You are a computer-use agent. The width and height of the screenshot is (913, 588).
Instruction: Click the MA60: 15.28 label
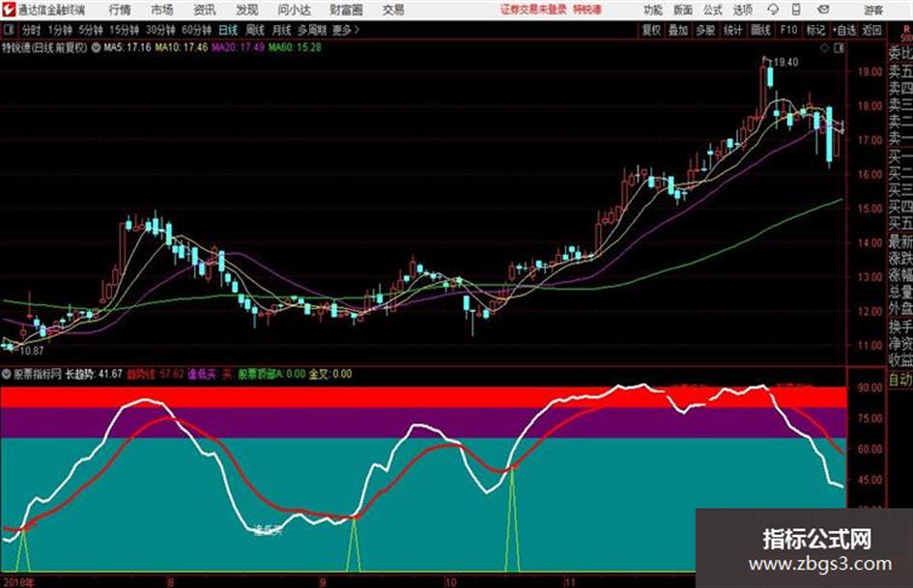tap(295, 47)
